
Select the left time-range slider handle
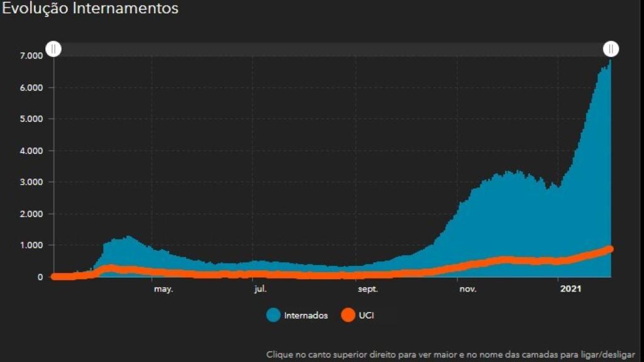click(x=53, y=48)
